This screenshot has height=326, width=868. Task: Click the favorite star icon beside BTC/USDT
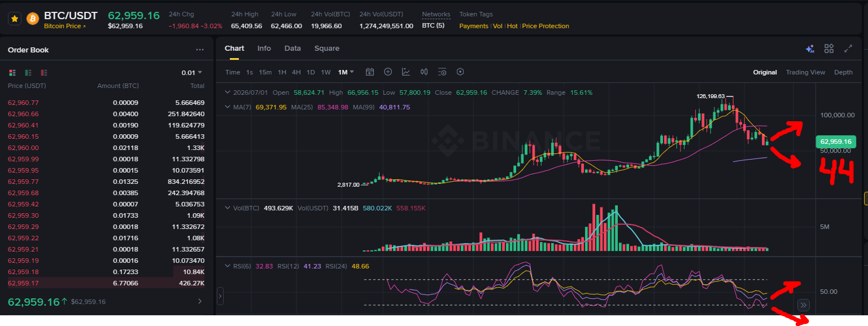click(15, 19)
